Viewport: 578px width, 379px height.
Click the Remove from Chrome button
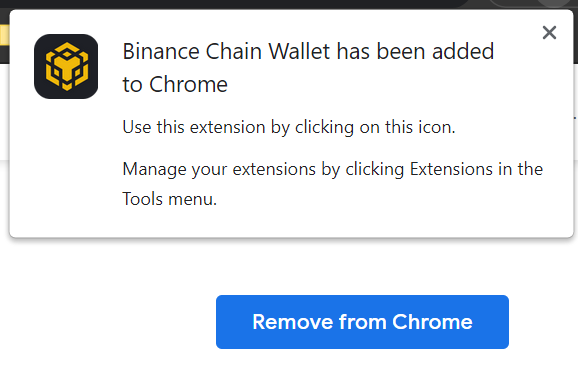362,322
